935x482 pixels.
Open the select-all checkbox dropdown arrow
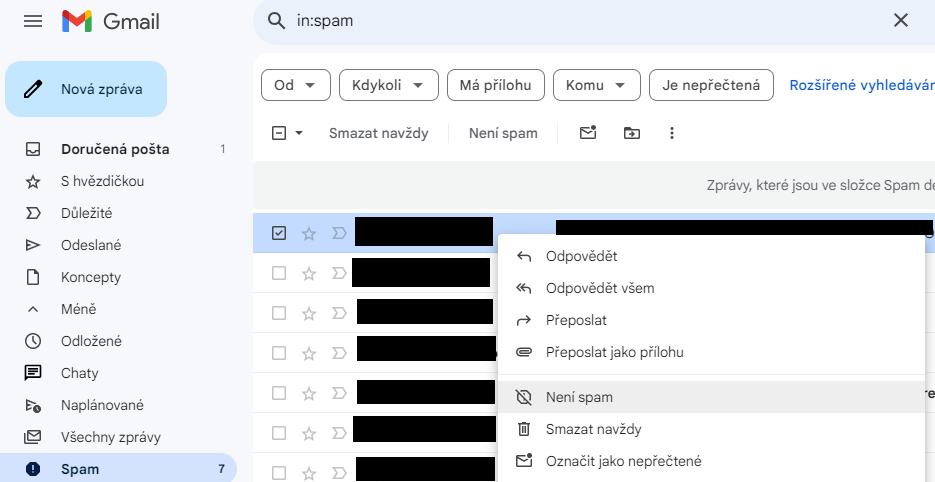coord(299,133)
